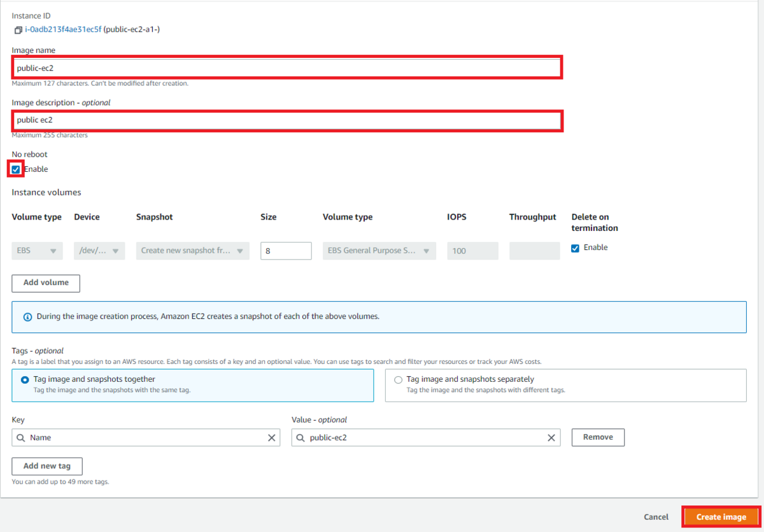Select Tag image and snapshots together
The height and width of the screenshot is (532, 764).
[x=25, y=380]
